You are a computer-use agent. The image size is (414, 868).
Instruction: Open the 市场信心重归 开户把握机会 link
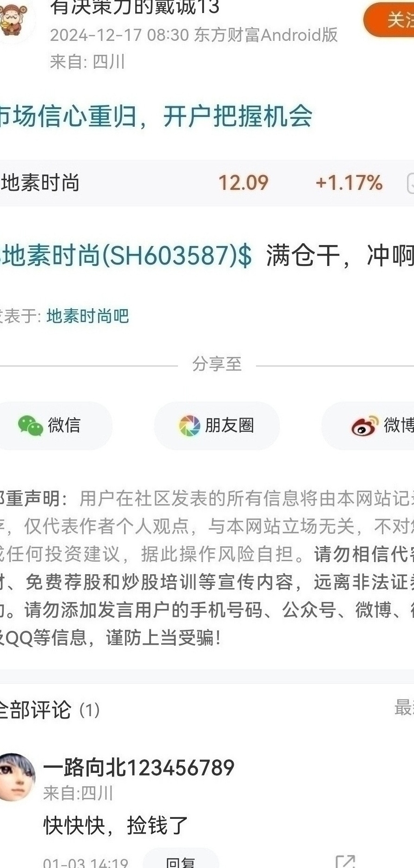point(156,116)
